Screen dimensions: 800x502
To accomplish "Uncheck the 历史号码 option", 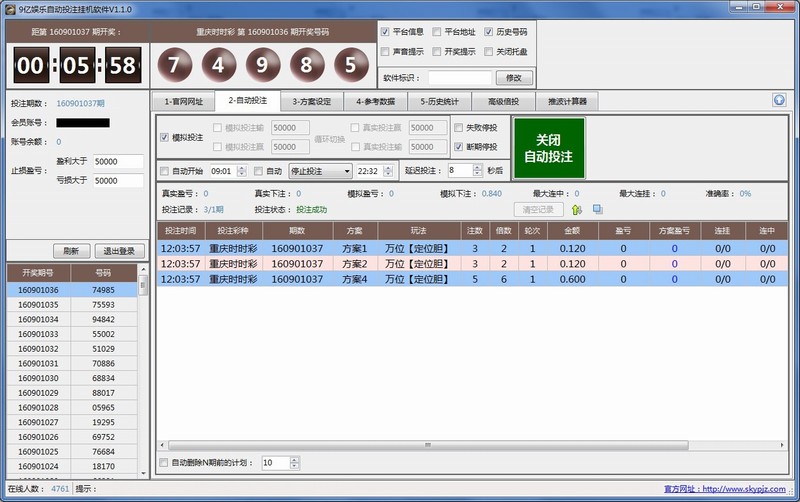I will click(488, 32).
